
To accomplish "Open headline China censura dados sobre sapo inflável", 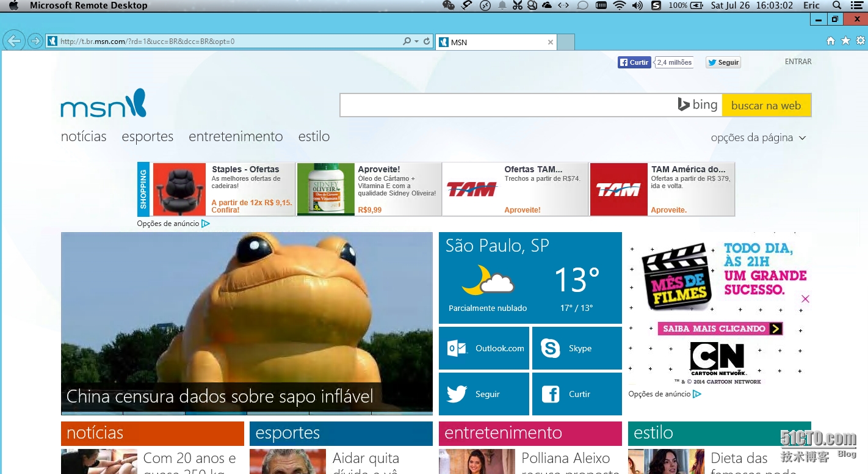I will click(x=220, y=396).
